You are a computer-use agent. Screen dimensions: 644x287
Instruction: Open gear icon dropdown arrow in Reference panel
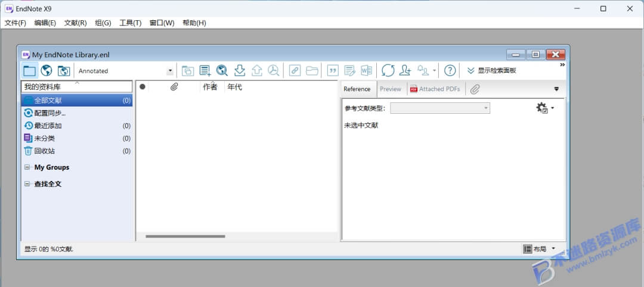tap(552, 108)
